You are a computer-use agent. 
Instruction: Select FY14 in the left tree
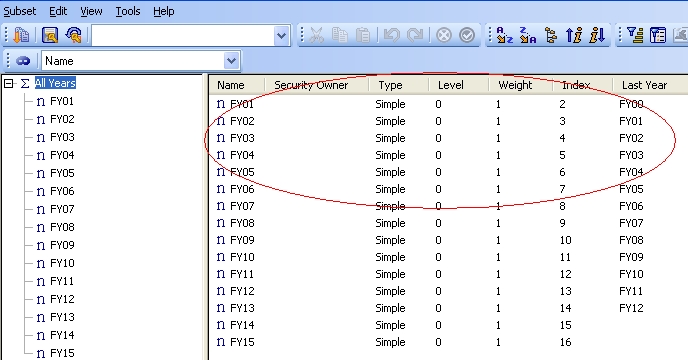pos(62,335)
